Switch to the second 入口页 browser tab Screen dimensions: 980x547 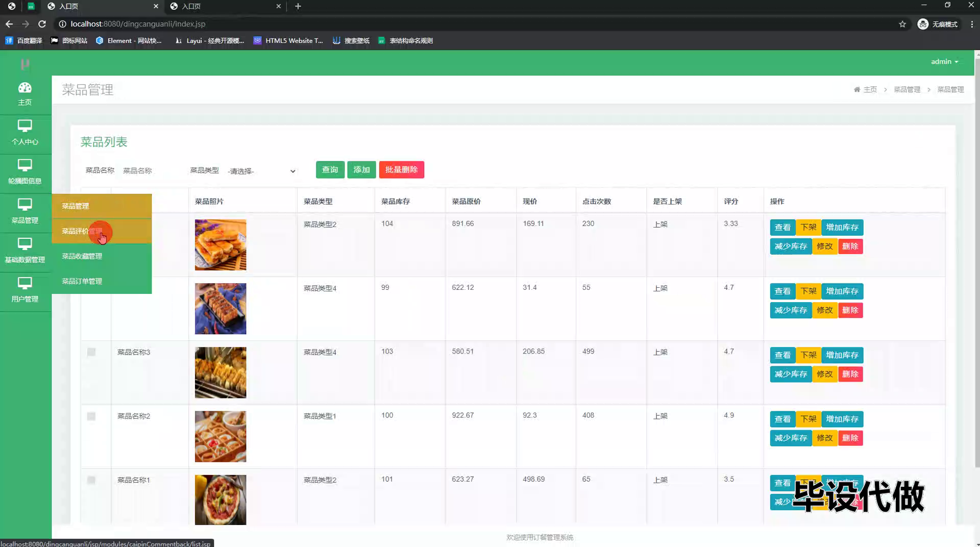point(225,6)
